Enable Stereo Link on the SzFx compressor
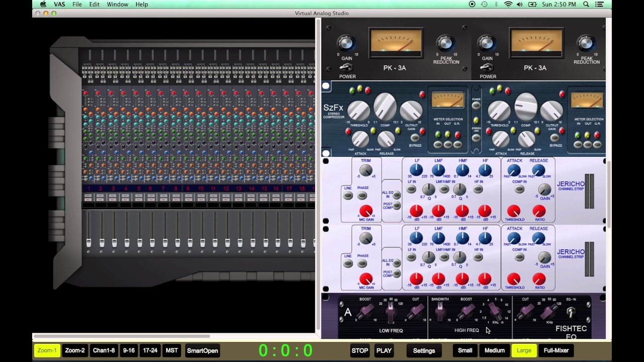The image size is (644, 362). (476, 137)
